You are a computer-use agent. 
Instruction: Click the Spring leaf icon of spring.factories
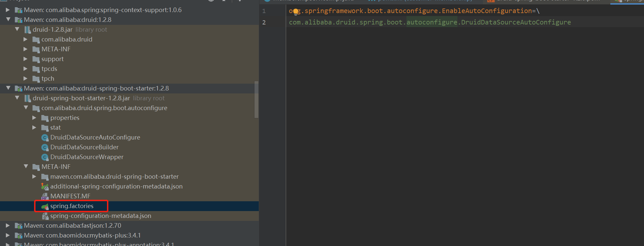pyautogui.click(x=45, y=206)
